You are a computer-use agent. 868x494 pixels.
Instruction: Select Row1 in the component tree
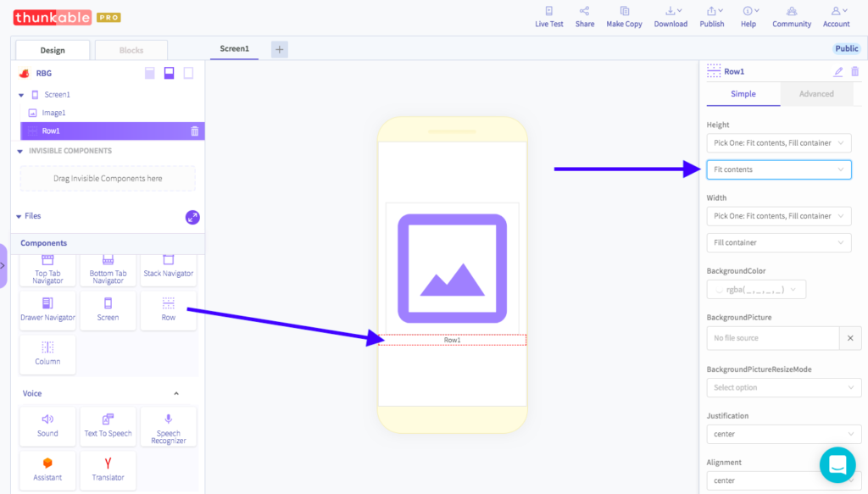point(113,131)
